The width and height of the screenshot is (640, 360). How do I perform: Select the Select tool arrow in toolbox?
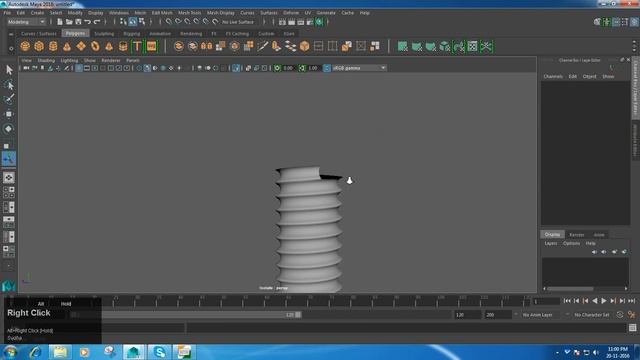9,70
